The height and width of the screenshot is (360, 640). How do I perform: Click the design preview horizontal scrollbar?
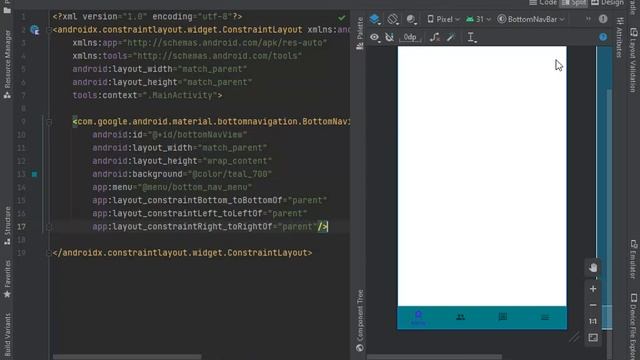434,357
